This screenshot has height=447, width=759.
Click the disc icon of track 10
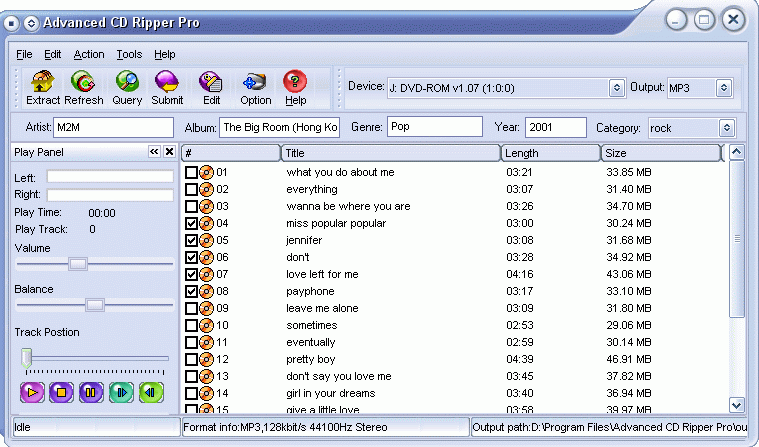click(x=206, y=325)
